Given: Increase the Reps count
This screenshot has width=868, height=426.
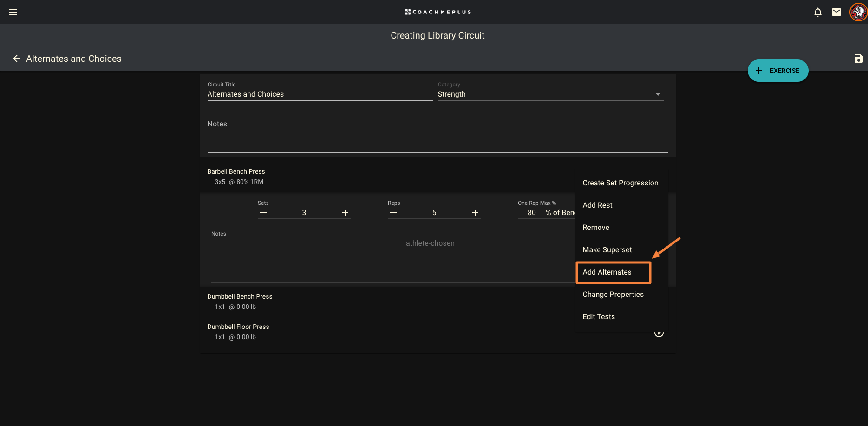Looking at the screenshot, I should (x=475, y=213).
